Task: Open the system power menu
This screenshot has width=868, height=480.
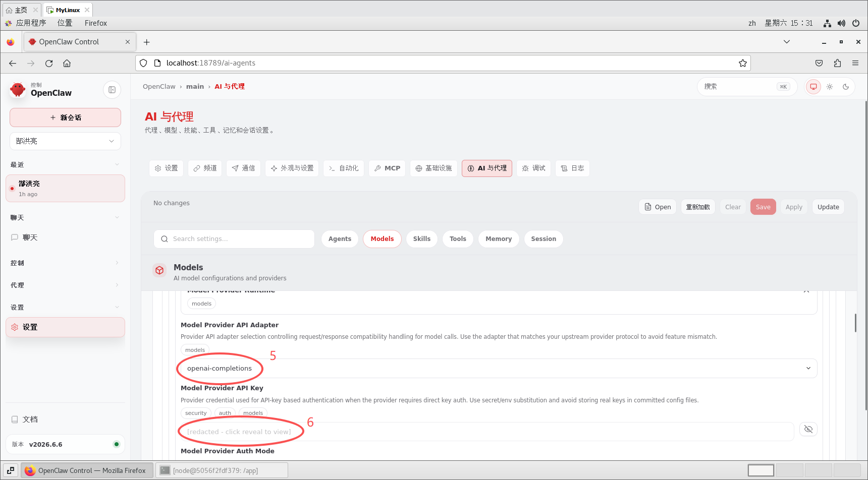Action: click(856, 23)
